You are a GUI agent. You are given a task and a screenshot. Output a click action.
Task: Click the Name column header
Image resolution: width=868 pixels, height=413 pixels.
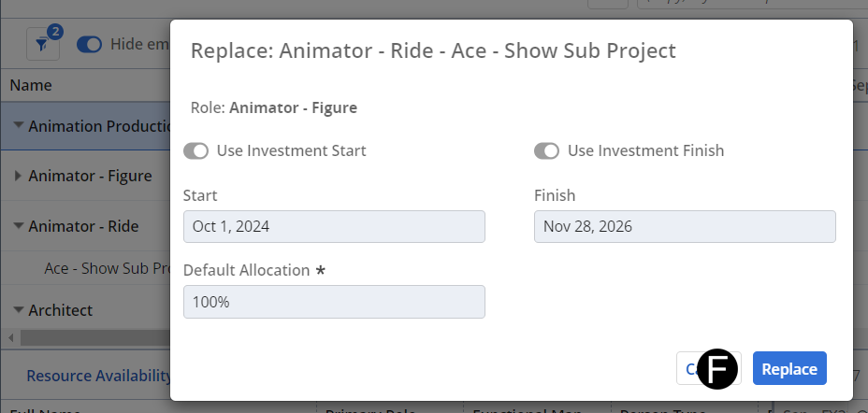coord(31,85)
